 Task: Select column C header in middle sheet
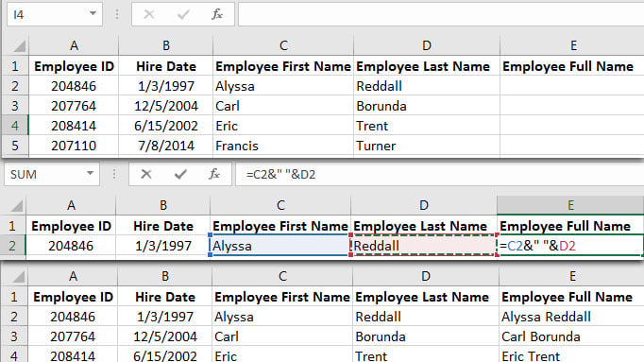click(x=280, y=205)
